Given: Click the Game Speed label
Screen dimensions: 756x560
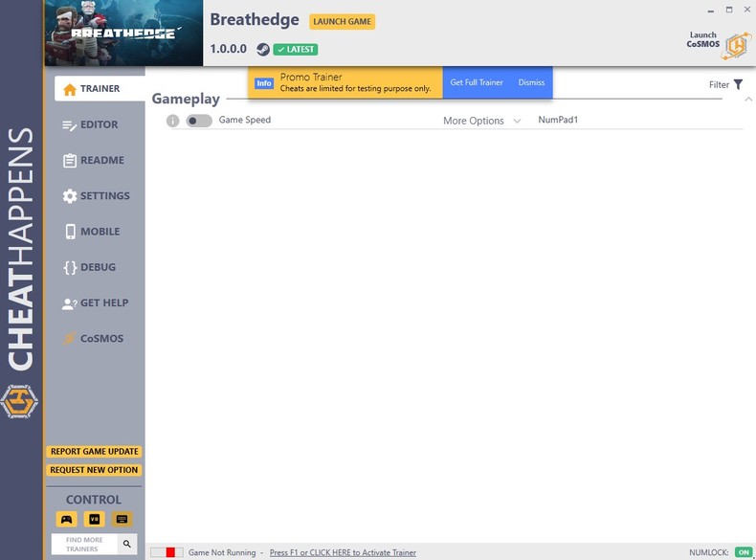Looking at the screenshot, I should 245,120.
